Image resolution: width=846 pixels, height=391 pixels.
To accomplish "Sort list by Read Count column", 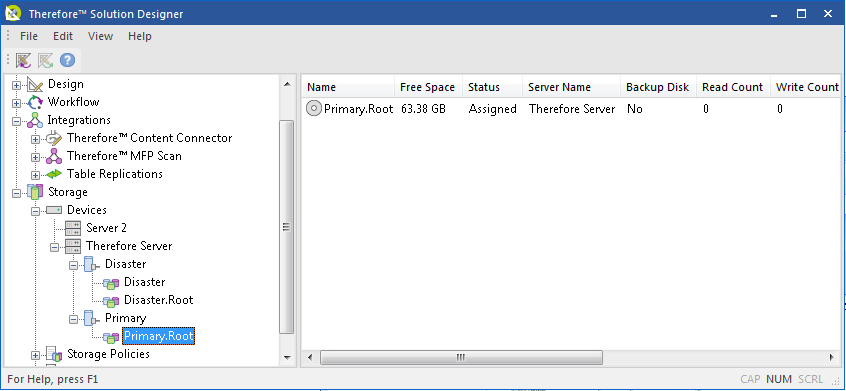I will [x=733, y=87].
